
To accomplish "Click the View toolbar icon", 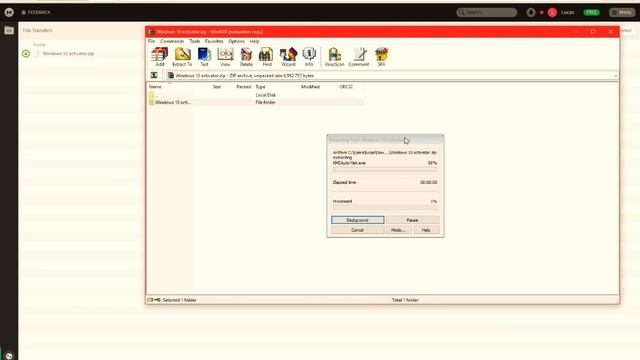I will pyautogui.click(x=225, y=57).
